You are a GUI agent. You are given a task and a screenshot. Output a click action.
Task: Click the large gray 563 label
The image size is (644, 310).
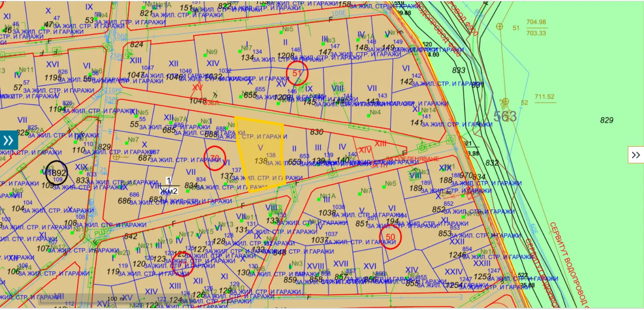pos(505,116)
